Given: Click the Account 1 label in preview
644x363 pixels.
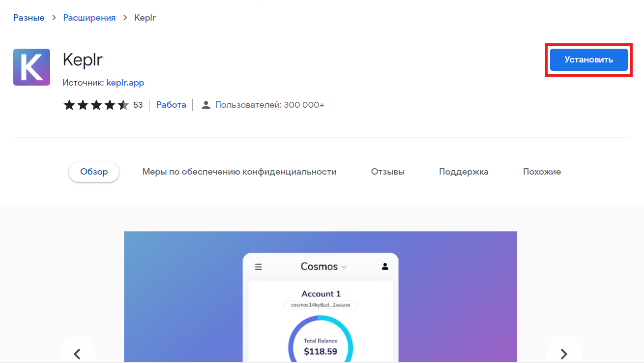Looking at the screenshot, I should [321, 294].
